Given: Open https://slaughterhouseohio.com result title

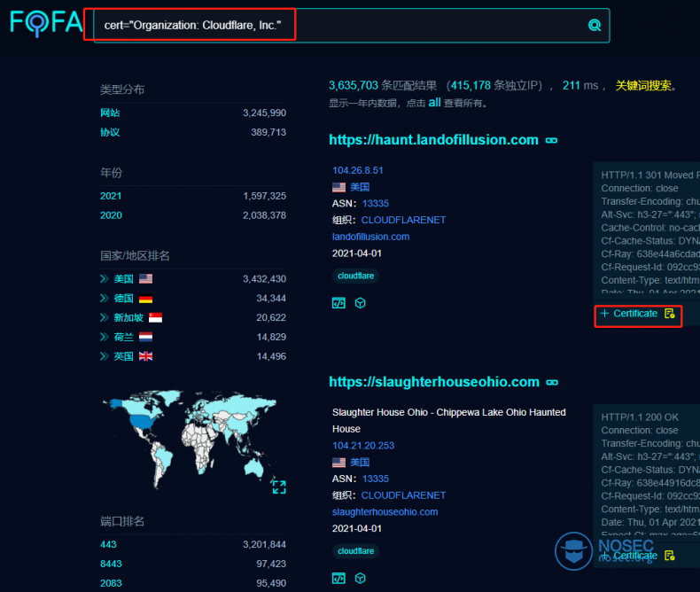Looking at the screenshot, I should (x=434, y=382).
